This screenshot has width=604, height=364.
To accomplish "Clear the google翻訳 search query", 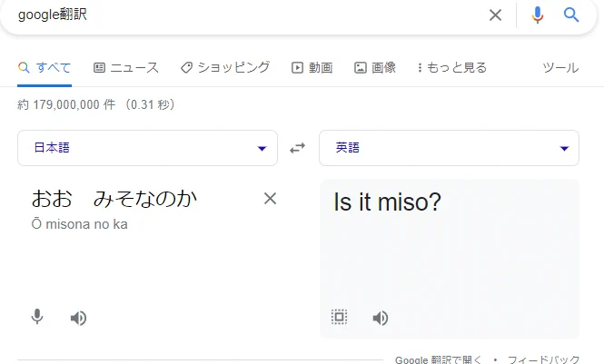I will pos(495,15).
